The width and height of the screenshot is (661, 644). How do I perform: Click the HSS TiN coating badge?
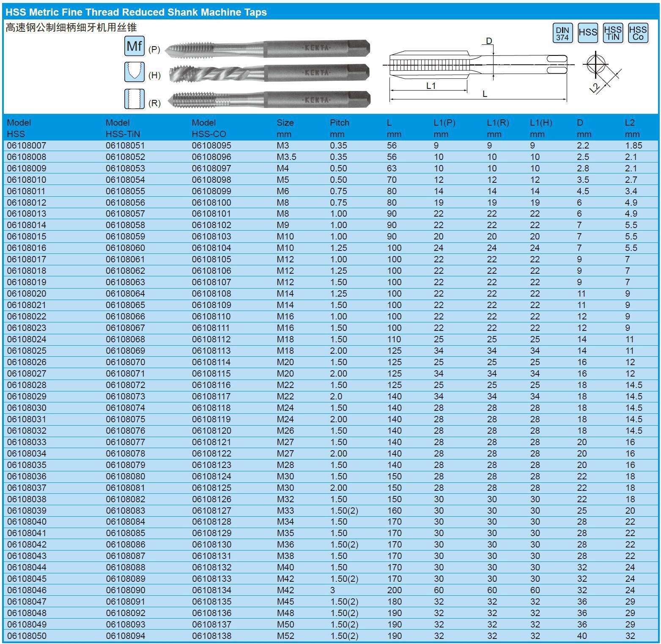pyautogui.click(x=613, y=33)
